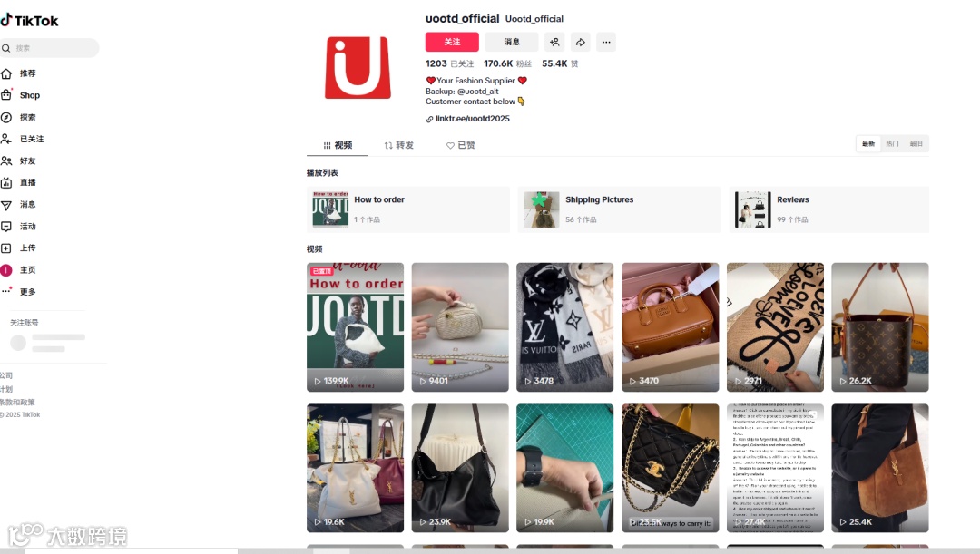Go to Explore compass icon
The width and height of the screenshot is (980, 554).
point(6,118)
